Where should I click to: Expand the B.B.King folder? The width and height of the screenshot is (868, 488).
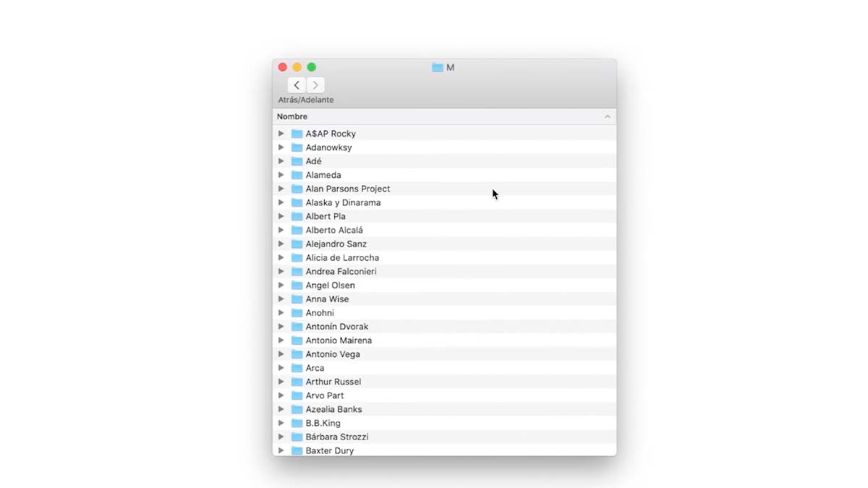281,423
